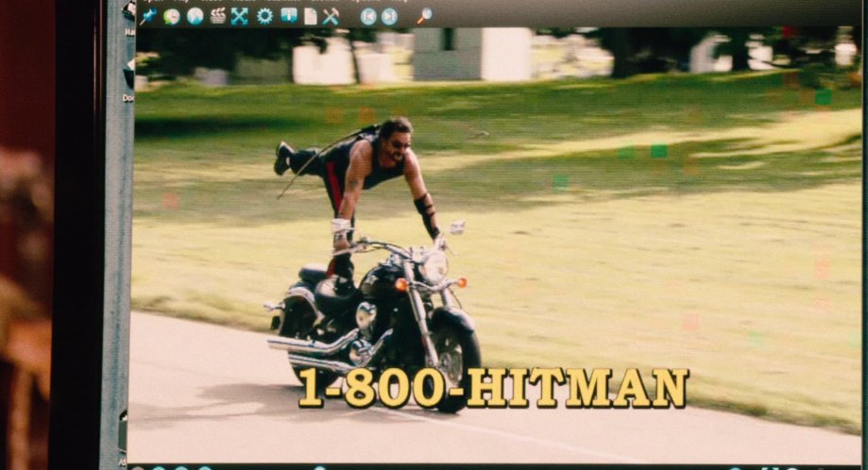Image resolution: width=868 pixels, height=470 pixels.
Task: Click the round globe icon in toolbar
Action: [x=195, y=16]
